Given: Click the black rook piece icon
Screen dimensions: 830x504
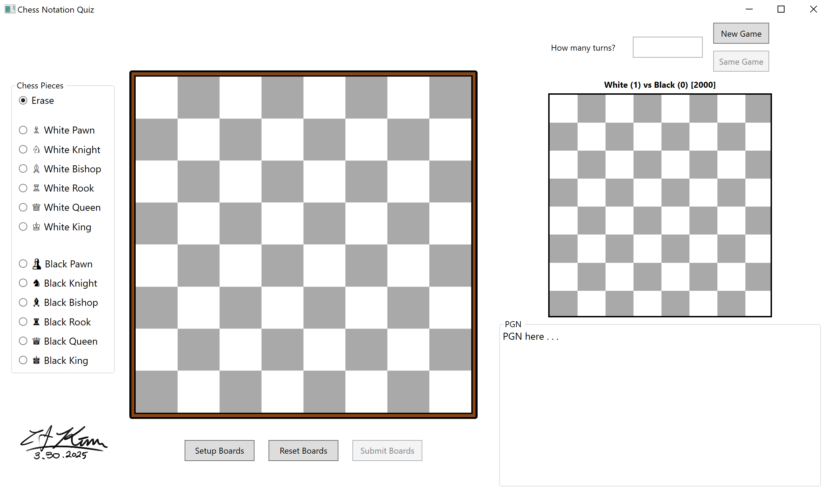Looking at the screenshot, I should pos(36,322).
